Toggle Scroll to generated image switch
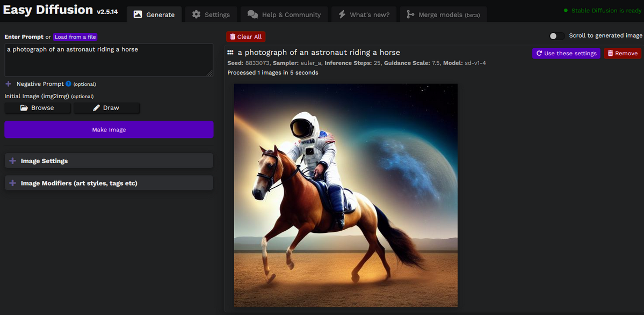The width and height of the screenshot is (644, 315). tap(556, 36)
